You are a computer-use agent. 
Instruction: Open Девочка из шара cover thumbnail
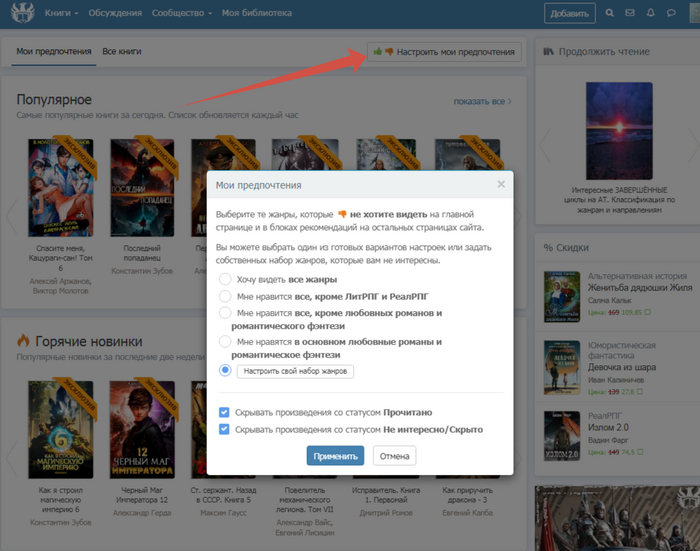[x=562, y=367]
